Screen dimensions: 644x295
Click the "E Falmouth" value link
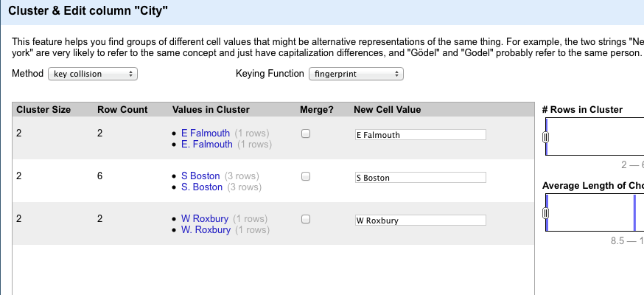[206, 133]
